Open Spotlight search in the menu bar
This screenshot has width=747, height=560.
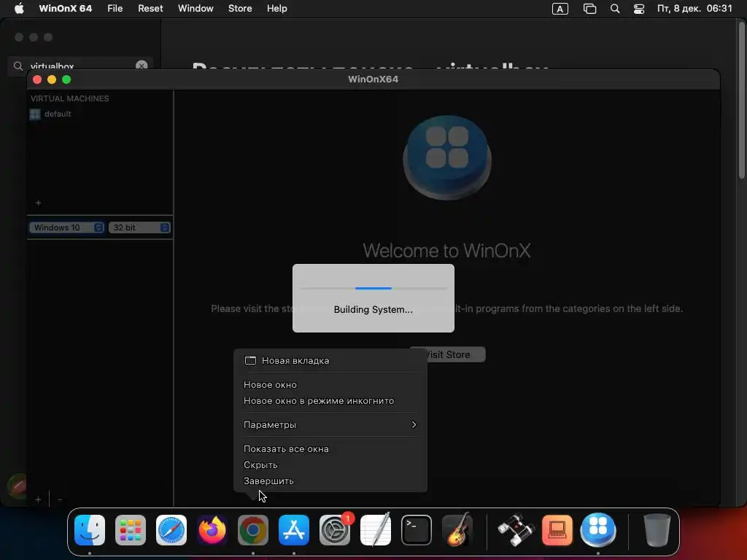tap(615, 9)
